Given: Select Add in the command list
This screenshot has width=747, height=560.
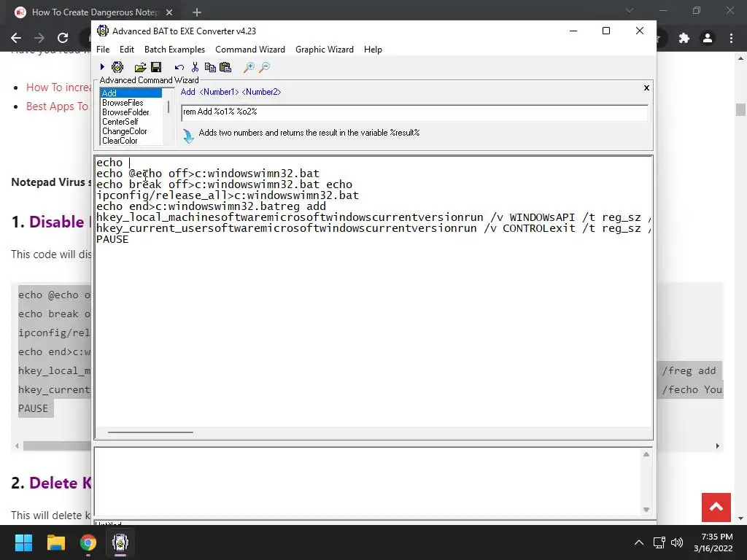Looking at the screenshot, I should (x=131, y=93).
